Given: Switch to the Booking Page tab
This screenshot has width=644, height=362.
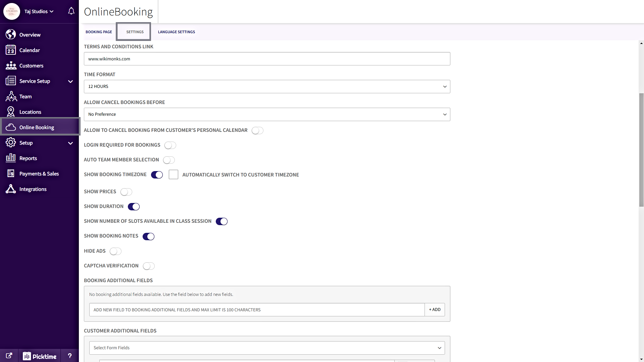Looking at the screenshot, I should (x=99, y=32).
